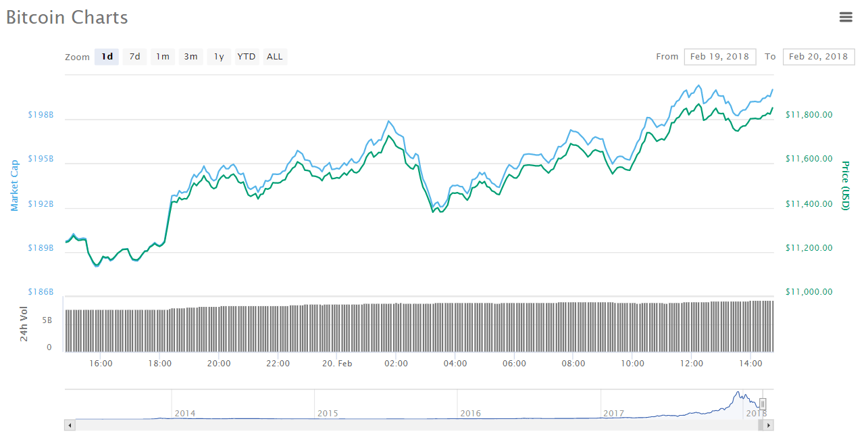Open the chart context hamburger menu
Image resolution: width=868 pixels, height=440 pixels.
tap(846, 18)
